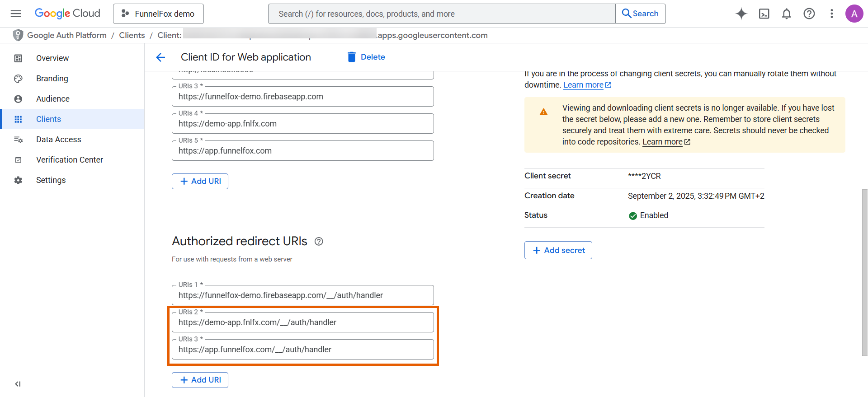This screenshot has width=868, height=397.
Task: Click the Client ID for Web application heading
Action: pos(246,57)
